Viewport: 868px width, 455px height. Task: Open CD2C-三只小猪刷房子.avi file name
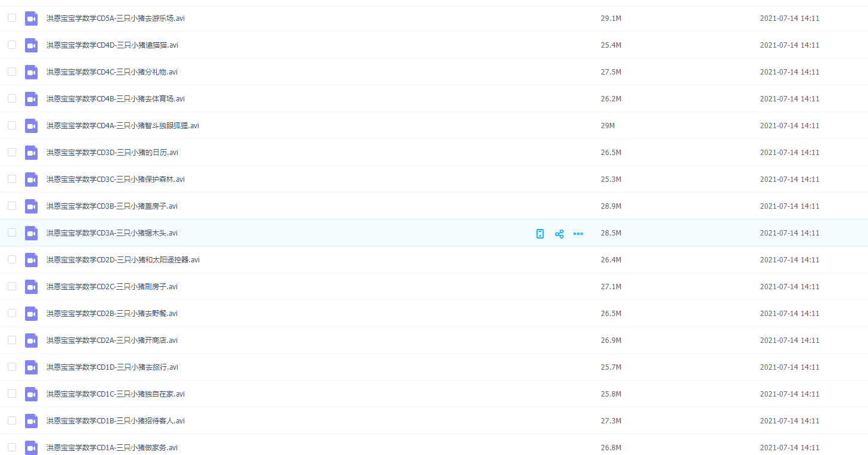point(112,287)
